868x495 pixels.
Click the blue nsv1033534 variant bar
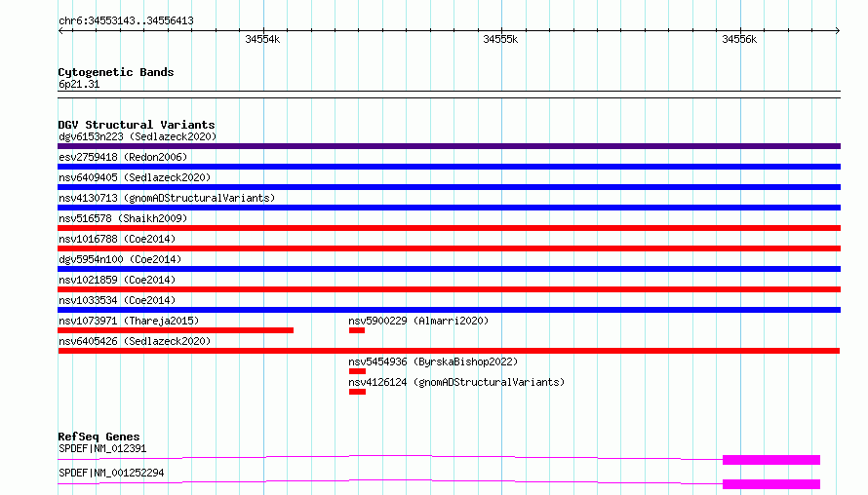(x=449, y=310)
